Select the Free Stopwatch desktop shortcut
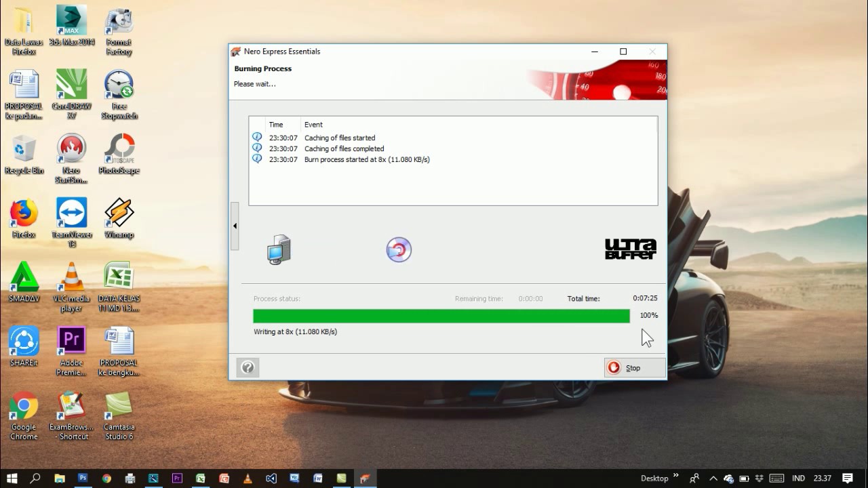 pyautogui.click(x=119, y=94)
